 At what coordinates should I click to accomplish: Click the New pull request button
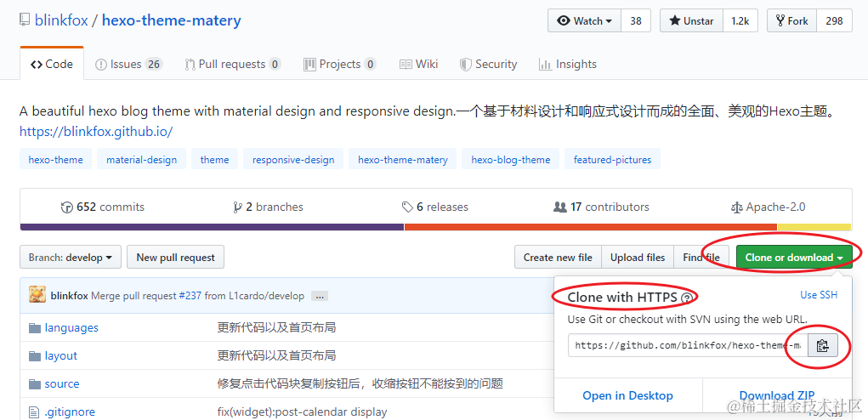(x=175, y=258)
